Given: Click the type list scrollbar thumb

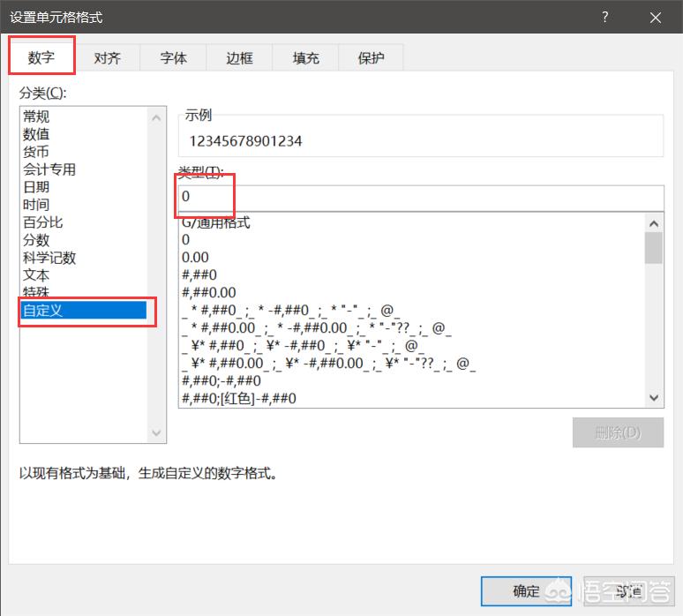Looking at the screenshot, I should point(653,248).
